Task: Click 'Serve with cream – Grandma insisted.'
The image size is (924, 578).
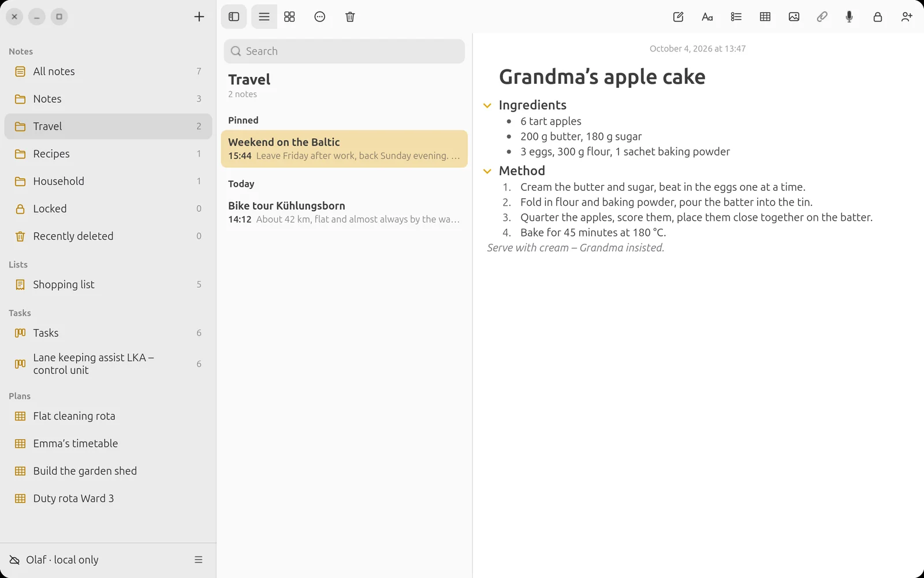Action: click(576, 248)
